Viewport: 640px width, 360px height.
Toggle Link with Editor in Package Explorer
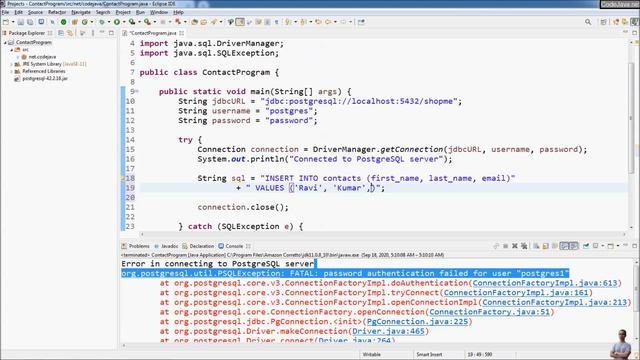70,33
